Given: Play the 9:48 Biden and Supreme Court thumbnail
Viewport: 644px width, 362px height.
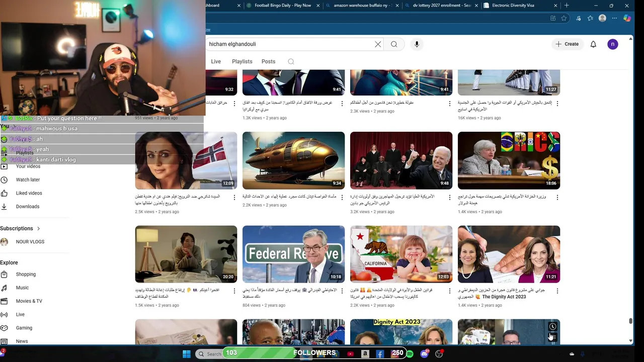Looking at the screenshot, I should pos(401,160).
